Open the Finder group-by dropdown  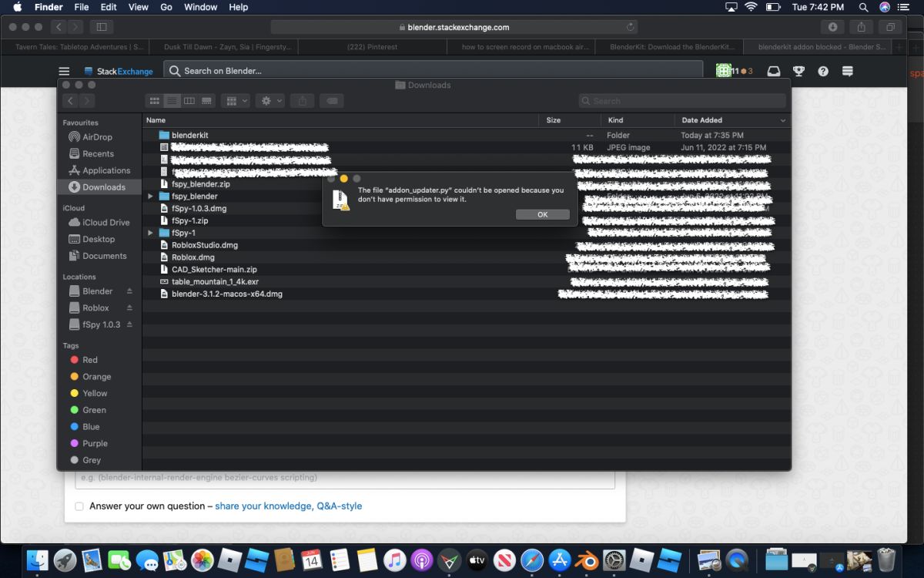[x=235, y=101]
